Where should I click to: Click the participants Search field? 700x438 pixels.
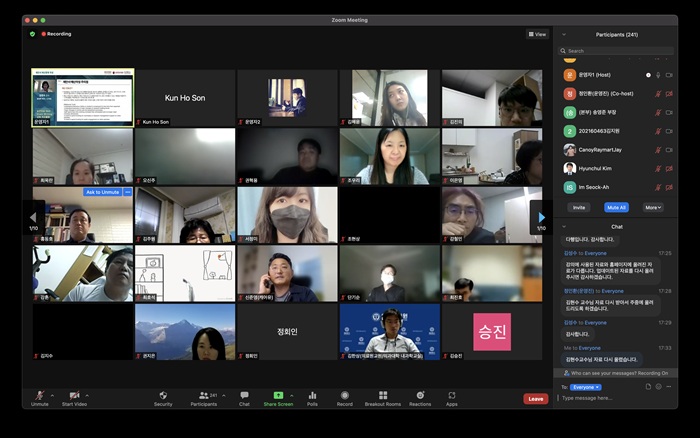615,50
